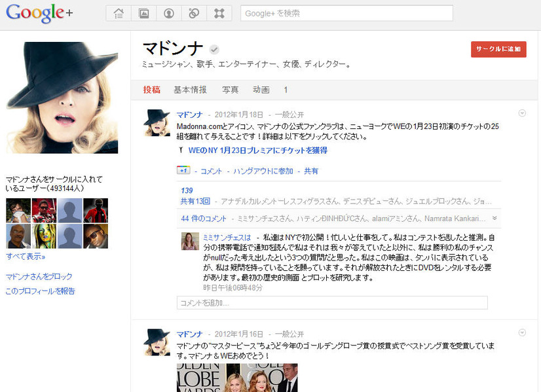This screenshot has height=392, width=541.
Task: Open the 共有13回 shares link
Action: click(x=195, y=201)
